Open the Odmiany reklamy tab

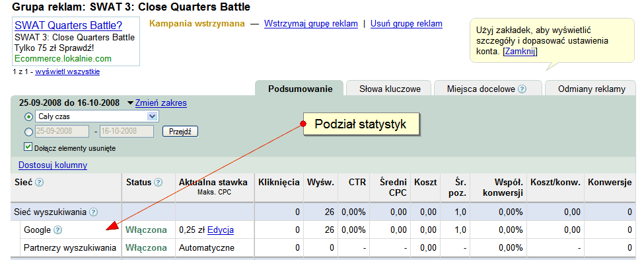pos(591,89)
